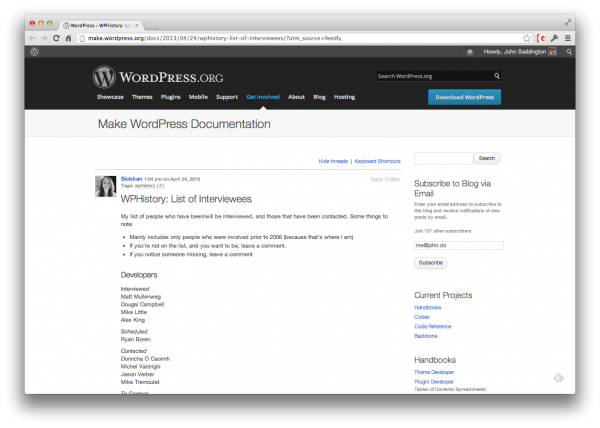Close the WPHistory browser tab

click(137, 25)
